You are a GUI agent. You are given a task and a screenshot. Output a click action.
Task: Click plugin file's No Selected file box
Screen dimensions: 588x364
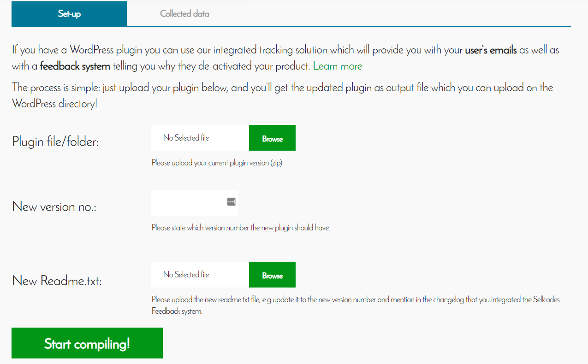pos(200,138)
